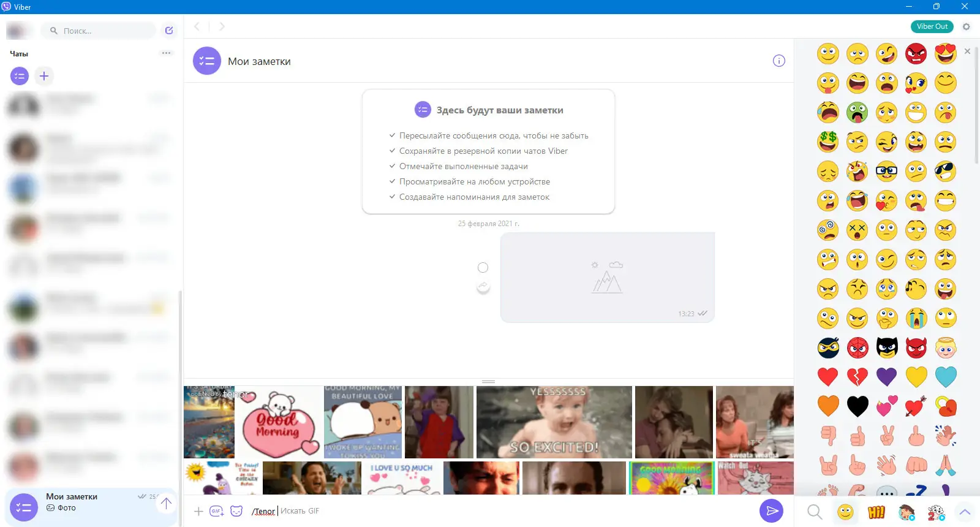Choose the I LOVE U SO MUCH GIF
This screenshot has width=980, height=527.
pyautogui.click(x=401, y=478)
